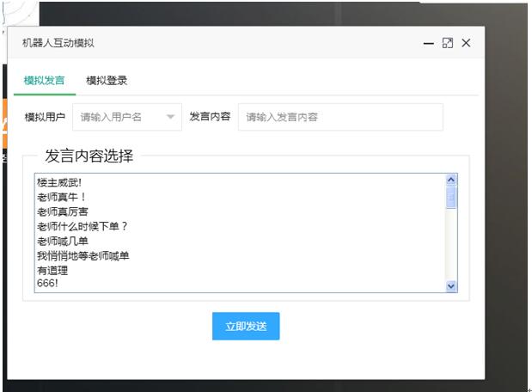The height and width of the screenshot is (392, 532).
Task: Choose the message 老师真厉害
Action: pyautogui.click(x=62, y=211)
